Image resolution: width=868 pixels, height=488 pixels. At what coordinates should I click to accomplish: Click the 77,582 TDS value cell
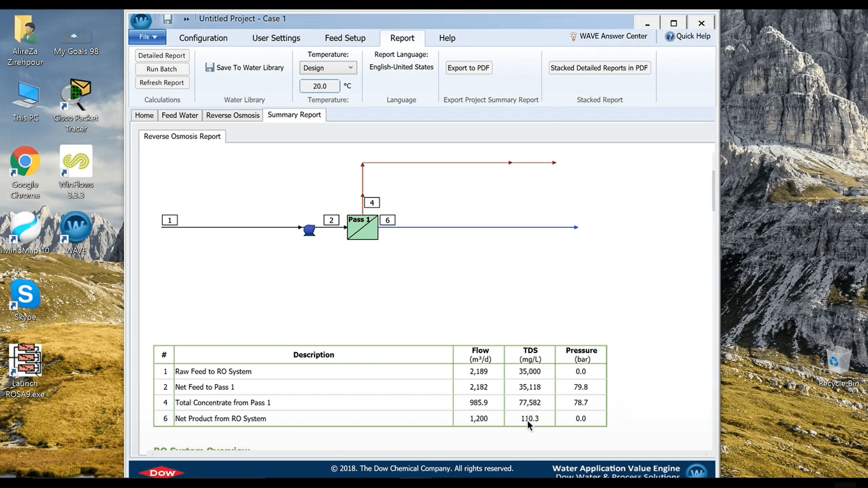tap(529, 403)
